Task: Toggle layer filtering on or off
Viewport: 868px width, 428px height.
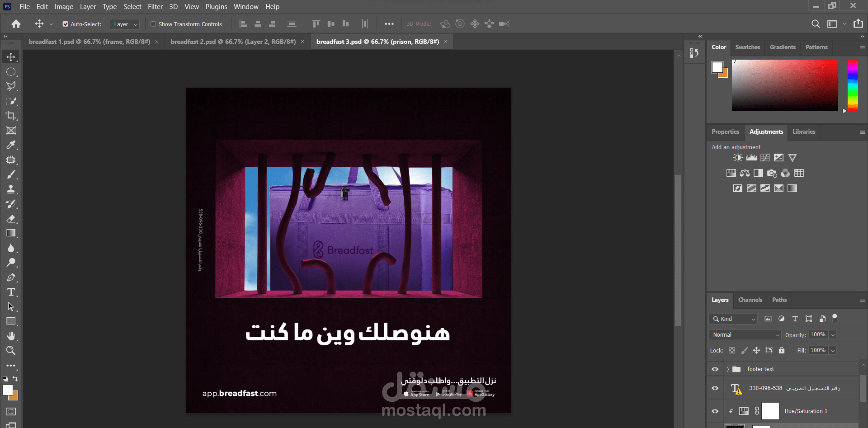Action: (x=835, y=318)
